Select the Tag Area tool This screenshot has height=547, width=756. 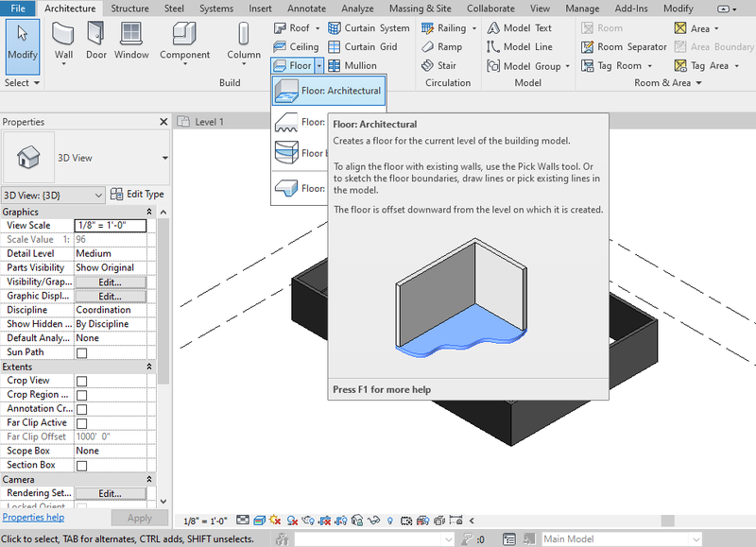pyautogui.click(x=701, y=65)
